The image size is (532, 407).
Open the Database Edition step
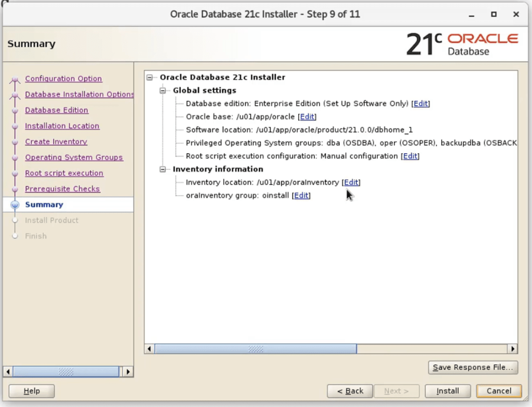pyautogui.click(x=57, y=110)
